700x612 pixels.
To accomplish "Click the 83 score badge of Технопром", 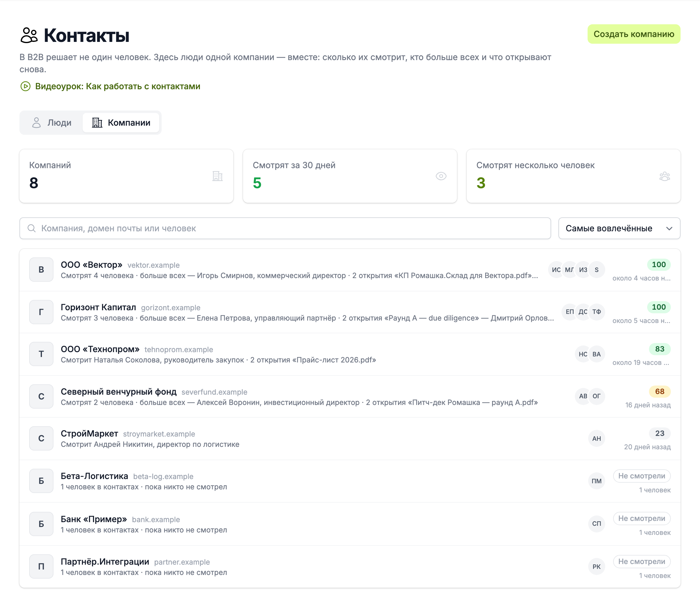I will pos(659,349).
